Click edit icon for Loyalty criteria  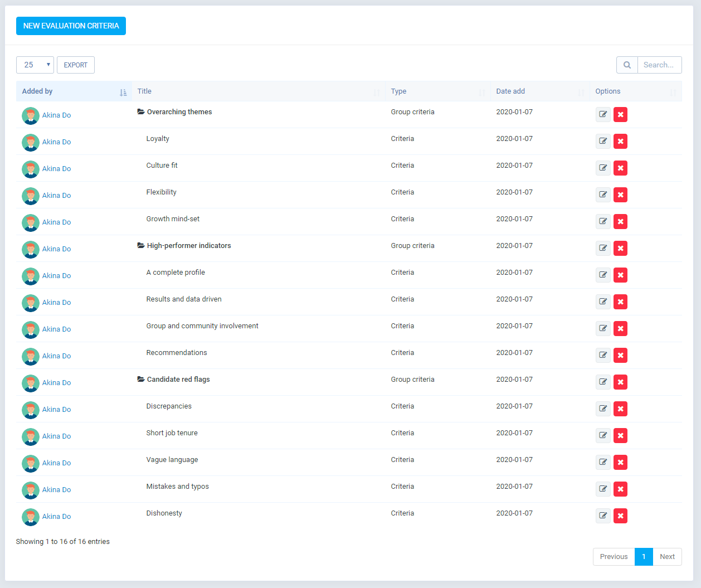(603, 142)
